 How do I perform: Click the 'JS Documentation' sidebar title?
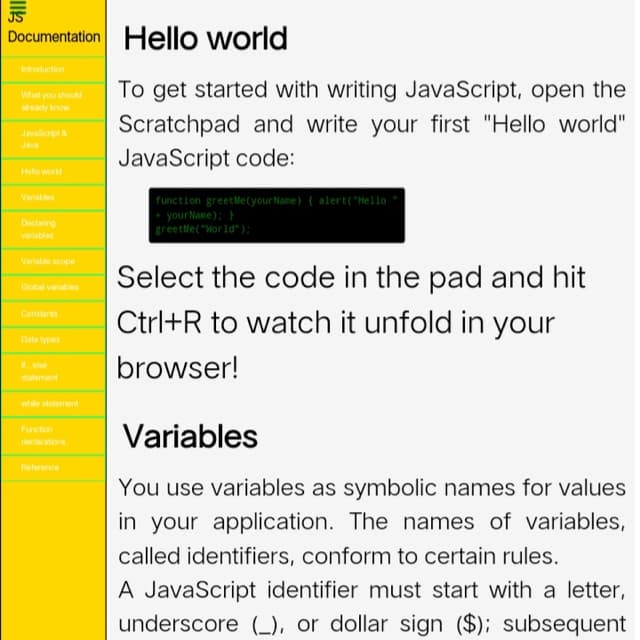pos(53,29)
